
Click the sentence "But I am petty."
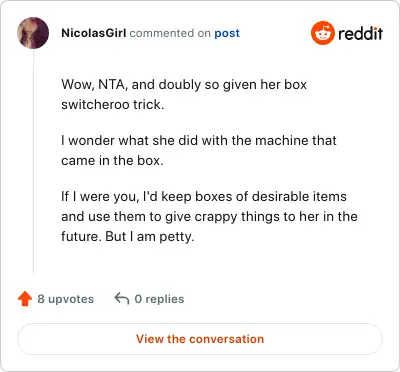tap(150, 237)
